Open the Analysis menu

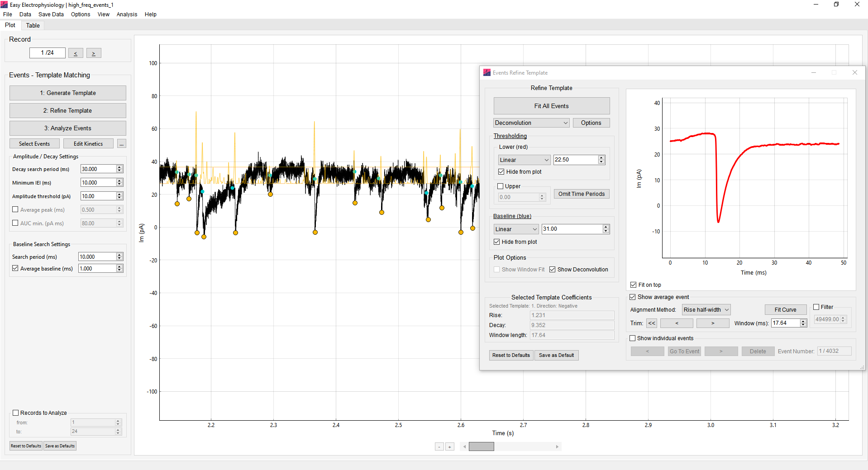127,14
